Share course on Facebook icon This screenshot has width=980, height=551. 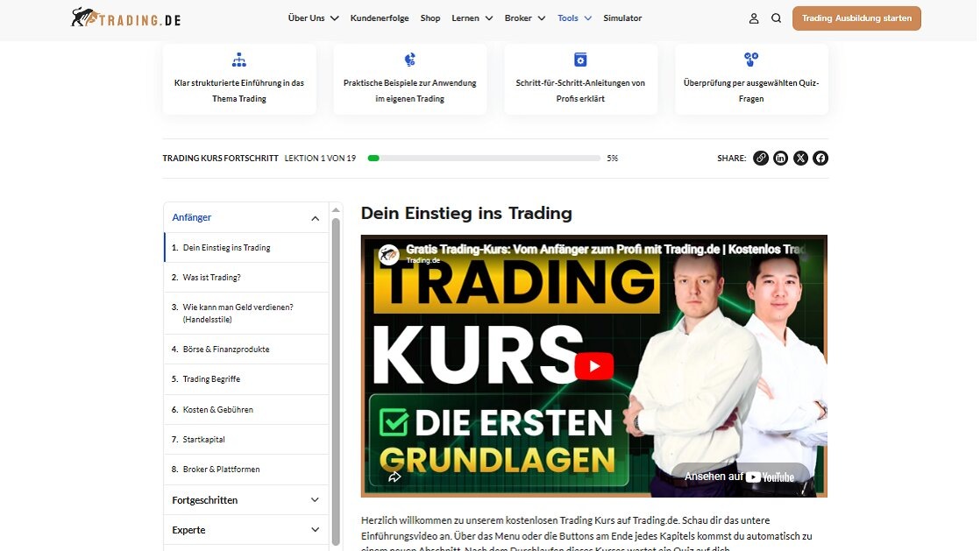(x=820, y=159)
